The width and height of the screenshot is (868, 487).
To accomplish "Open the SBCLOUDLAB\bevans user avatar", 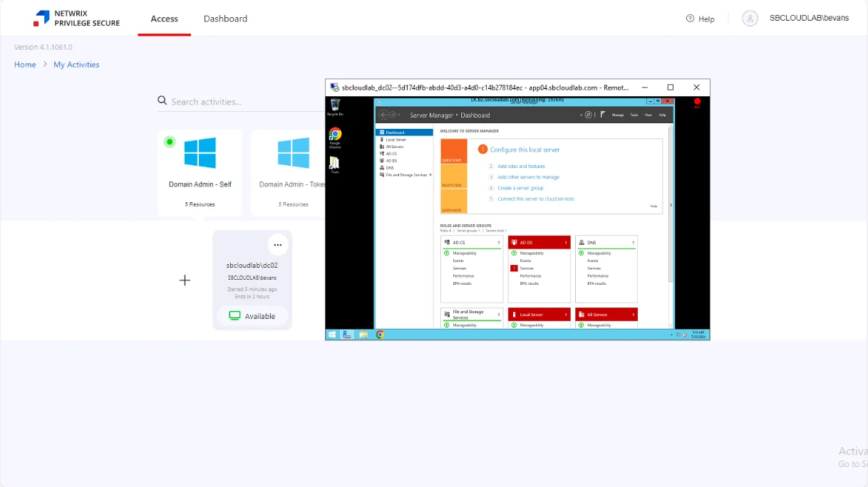I will point(750,19).
